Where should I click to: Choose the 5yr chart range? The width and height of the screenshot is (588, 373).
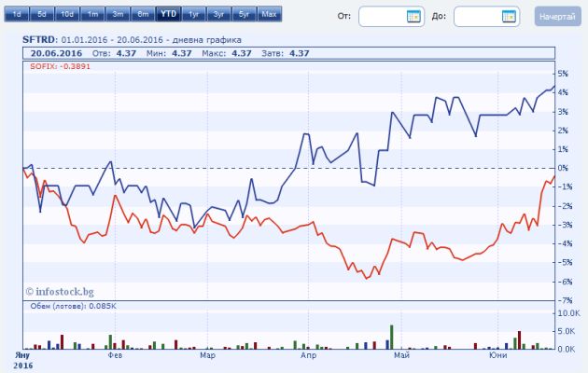click(245, 14)
